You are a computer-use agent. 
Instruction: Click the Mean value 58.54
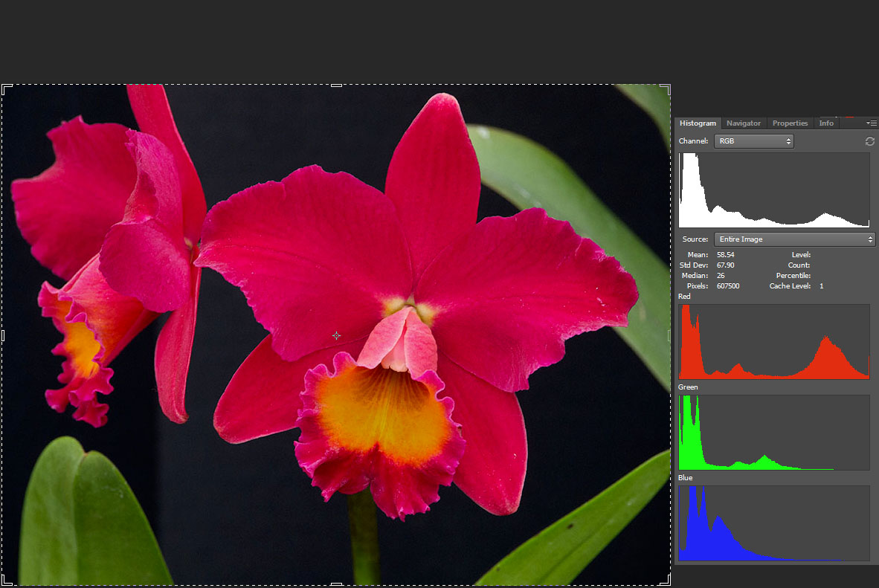click(x=725, y=254)
